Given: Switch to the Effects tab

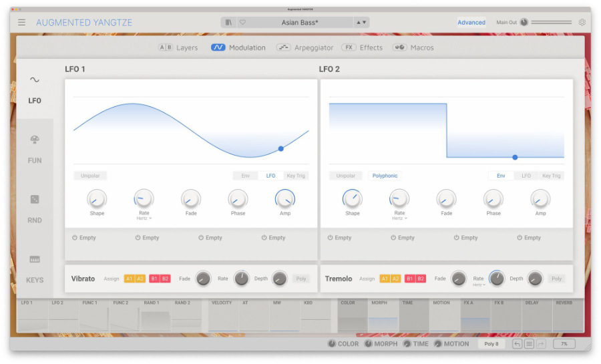Looking at the screenshot, I should point(363,47).
